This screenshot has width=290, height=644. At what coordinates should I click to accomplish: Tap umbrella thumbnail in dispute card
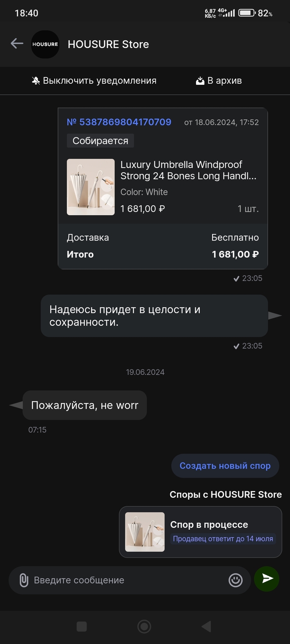coord(145,532)
